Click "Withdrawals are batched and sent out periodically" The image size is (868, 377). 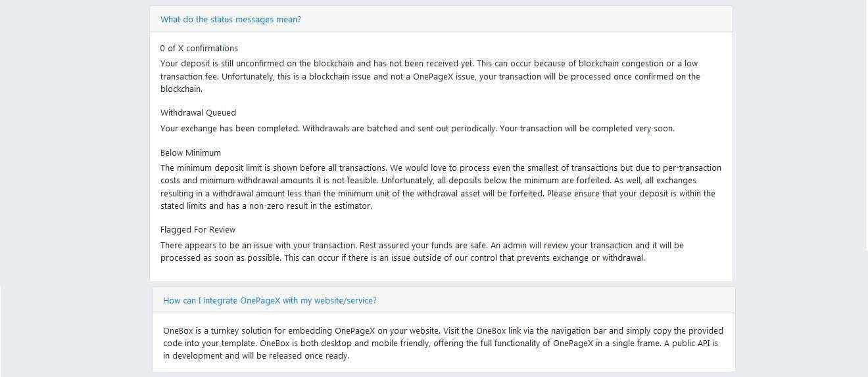click(x=399, y=129)
